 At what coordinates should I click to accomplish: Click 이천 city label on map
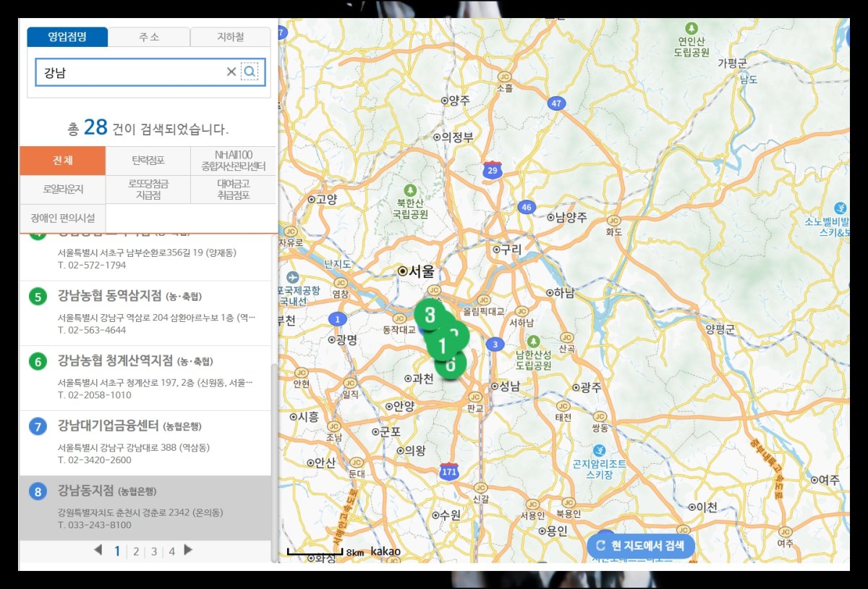(702, 507)
